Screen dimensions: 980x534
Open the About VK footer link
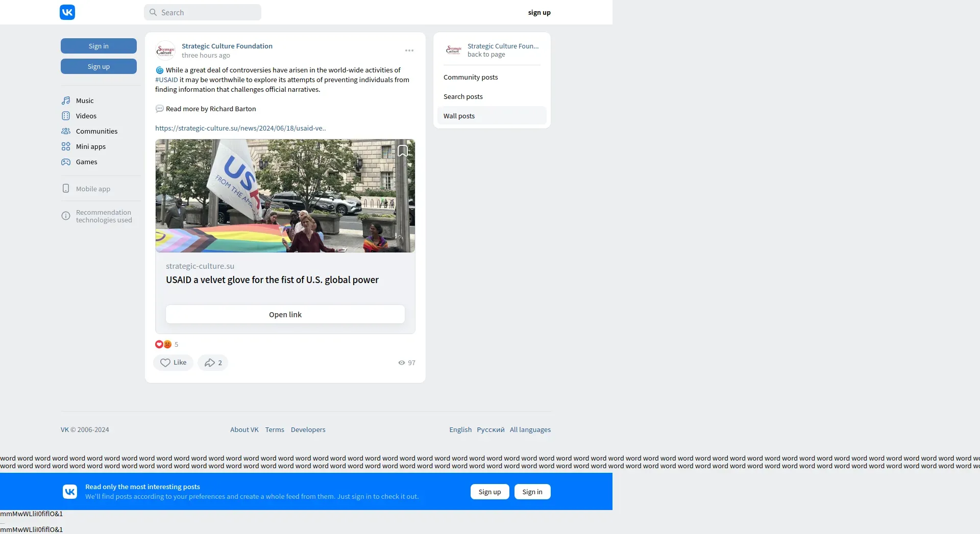point(244,429)
